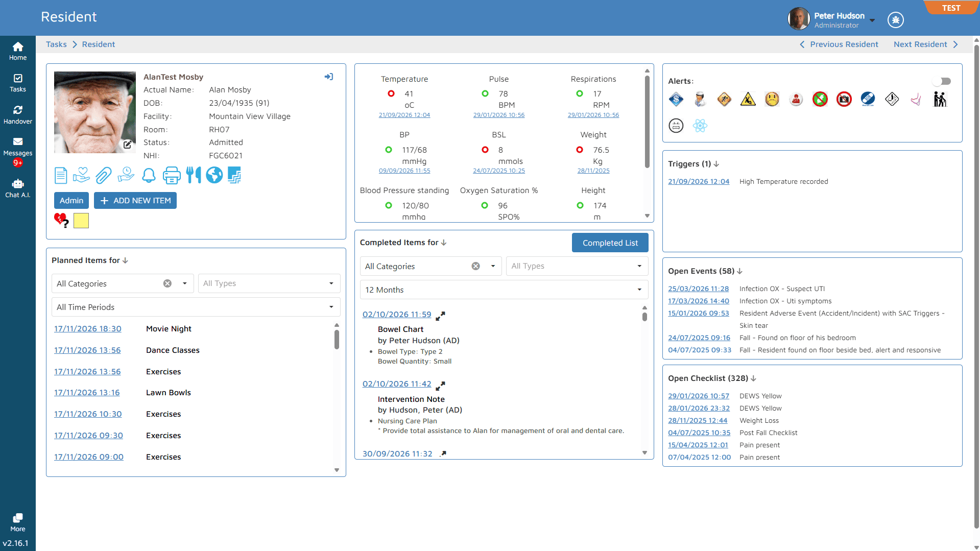Open the document notes icon

click(61, 175)
